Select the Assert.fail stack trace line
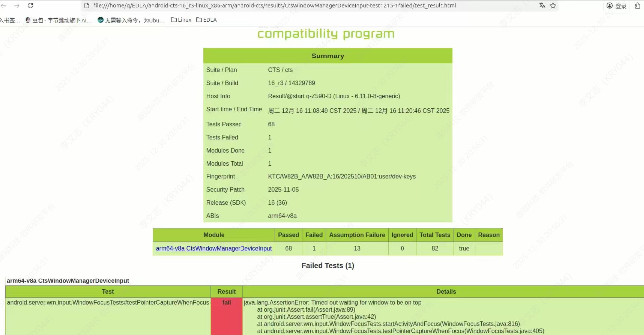Viewport: 644px width, 335px height. [306, 309]
